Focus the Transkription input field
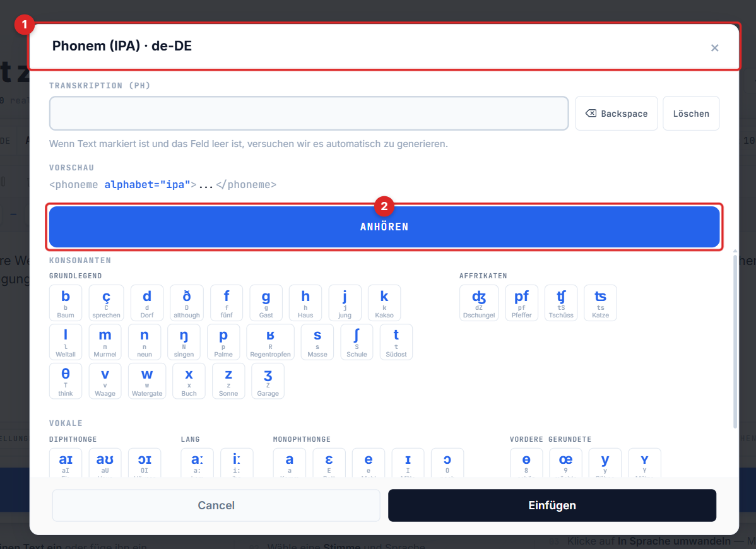 click(x=309, y=114)
